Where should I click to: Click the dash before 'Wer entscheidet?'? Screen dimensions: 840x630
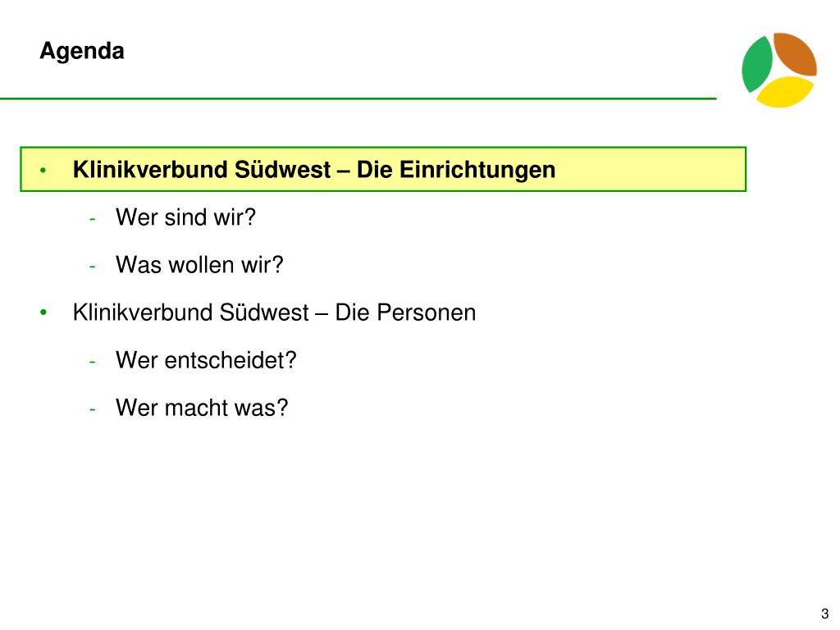pos(93,362)
